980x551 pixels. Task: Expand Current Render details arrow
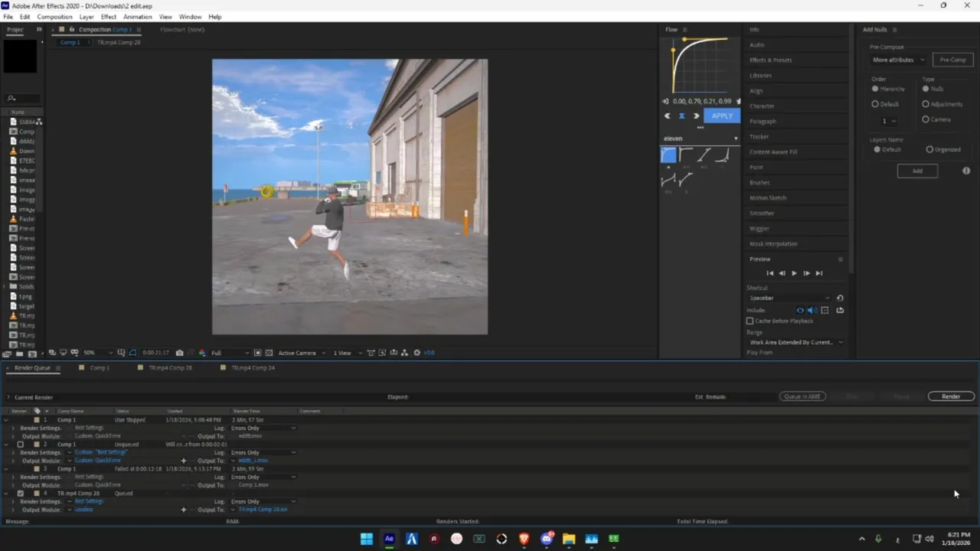8,397
